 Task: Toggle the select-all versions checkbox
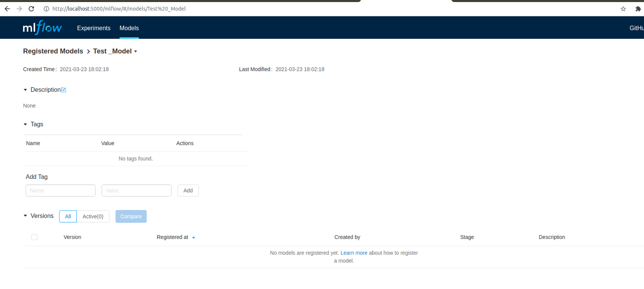tap(34, 237)
